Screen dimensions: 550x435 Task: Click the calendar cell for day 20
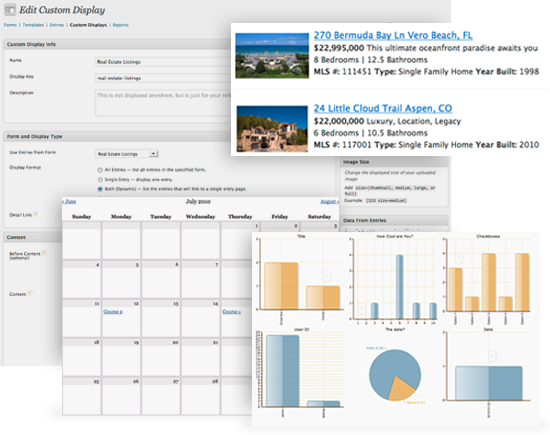pos(161,356)
